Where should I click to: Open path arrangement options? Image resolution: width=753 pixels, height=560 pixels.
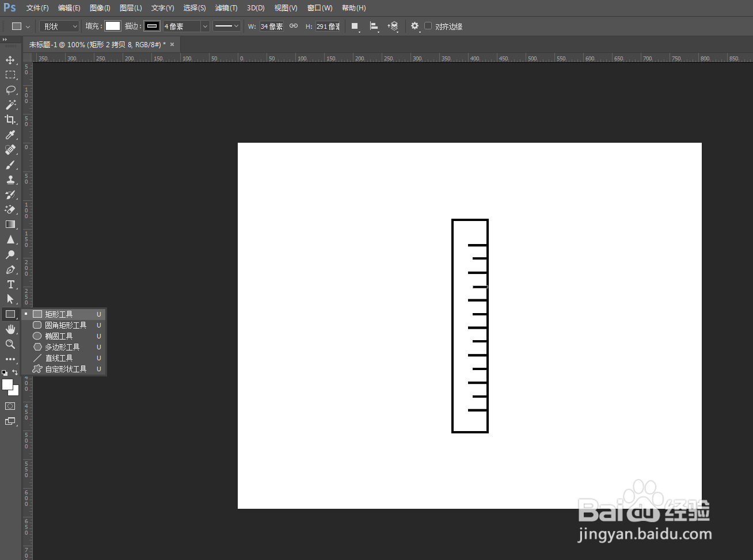393,26
